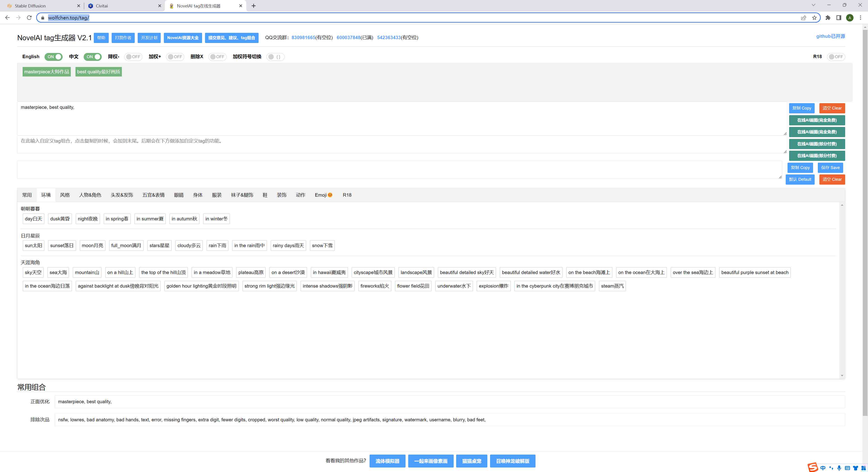Open a new browser tab
The image size is (868, 472).
254,6
